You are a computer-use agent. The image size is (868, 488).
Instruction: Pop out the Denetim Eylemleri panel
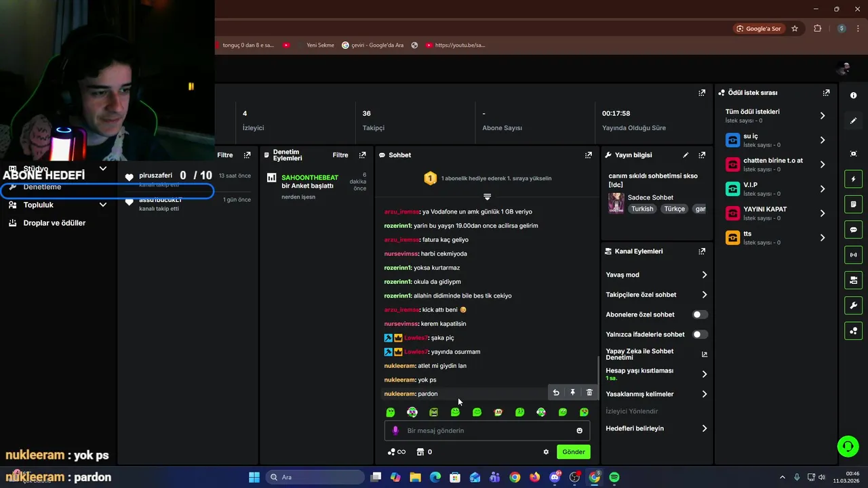tap(363, 155)
